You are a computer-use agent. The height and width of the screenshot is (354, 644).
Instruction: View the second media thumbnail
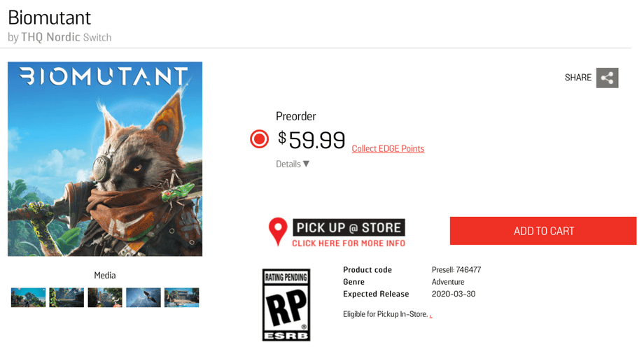pyautogui.click(x=66, y=297)
